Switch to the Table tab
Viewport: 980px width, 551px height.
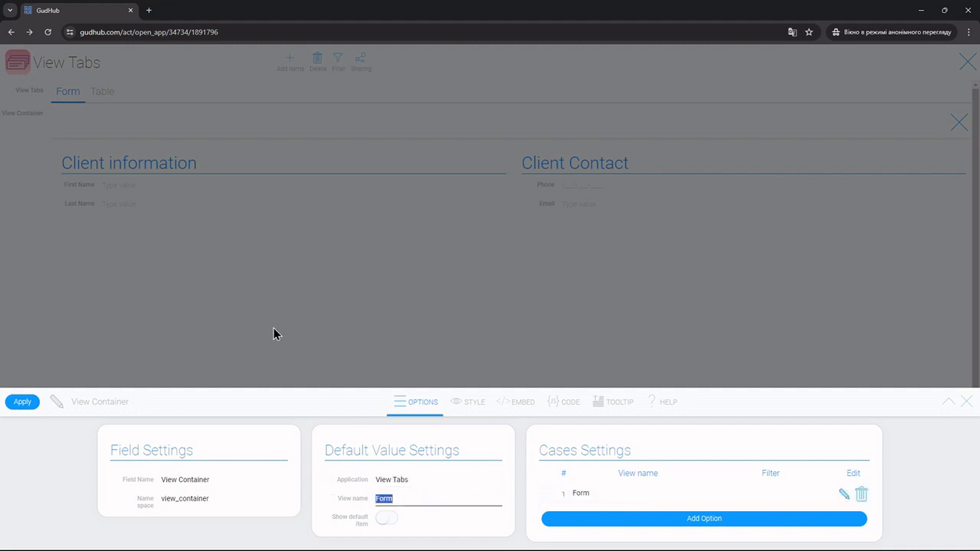pyautogui.click(x=102, y=91)
